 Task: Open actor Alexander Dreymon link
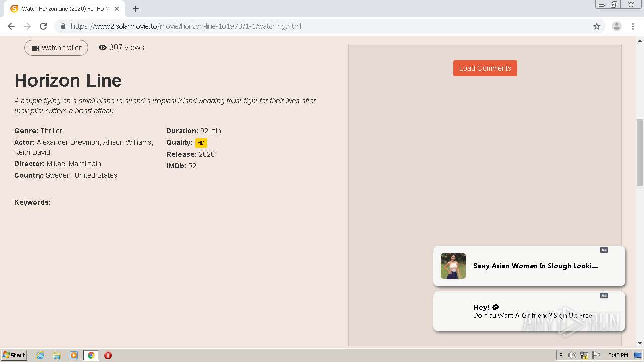click(x=68, y=142)
